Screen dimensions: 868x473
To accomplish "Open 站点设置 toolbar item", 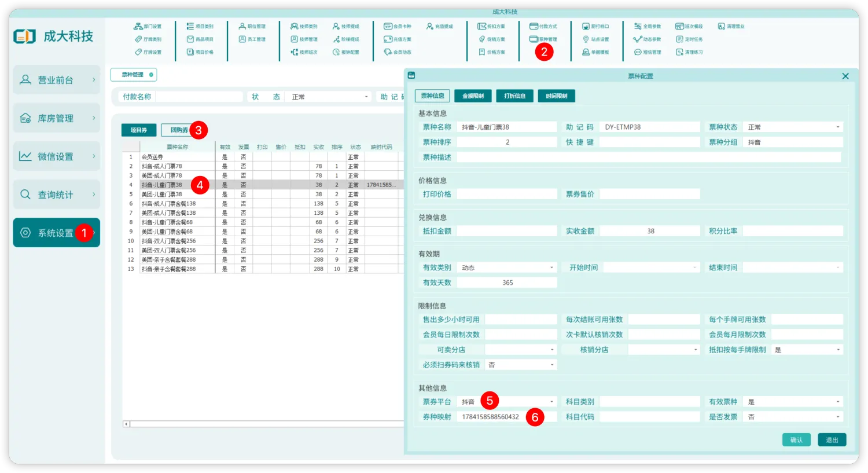I will 595,39.
